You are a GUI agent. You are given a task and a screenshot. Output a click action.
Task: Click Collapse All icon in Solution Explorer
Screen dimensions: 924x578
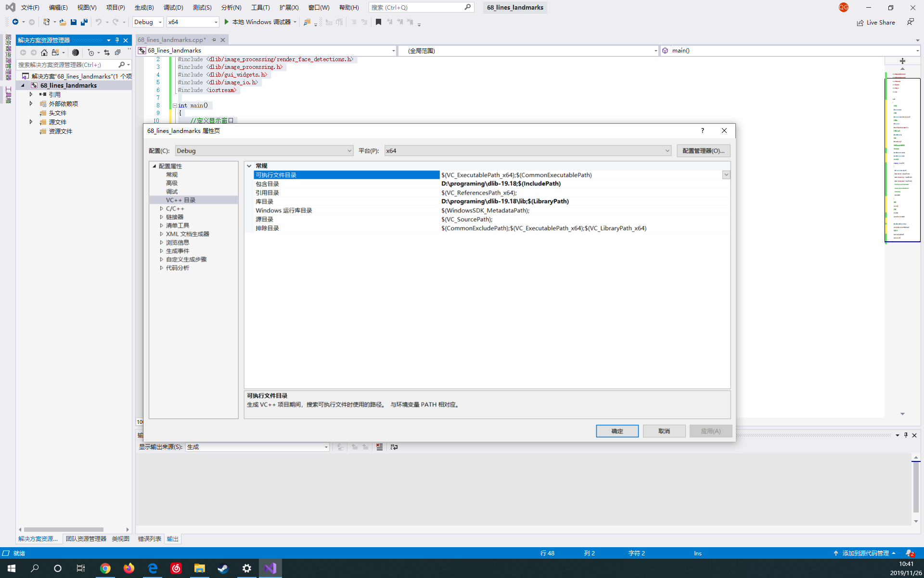coord(117,53)
